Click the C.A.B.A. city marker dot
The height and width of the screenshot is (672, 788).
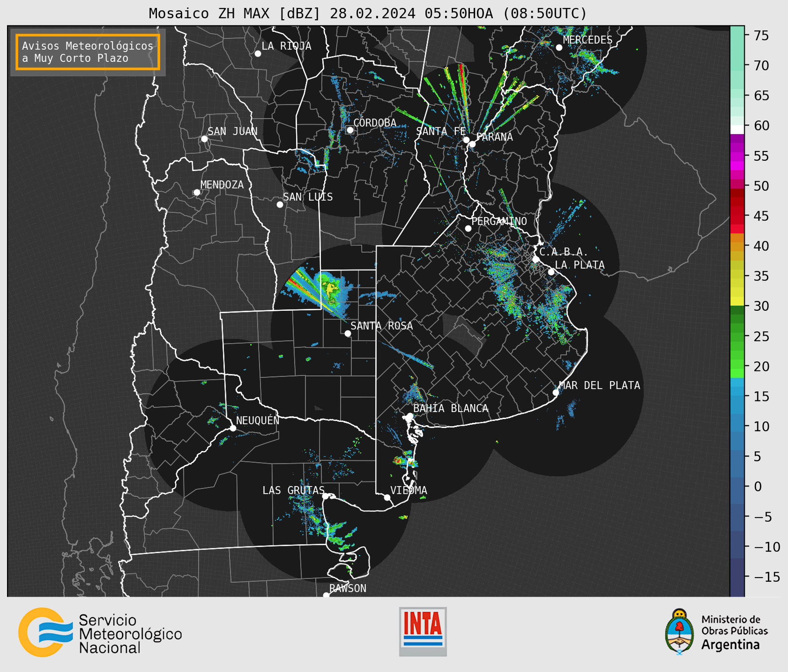536,259
